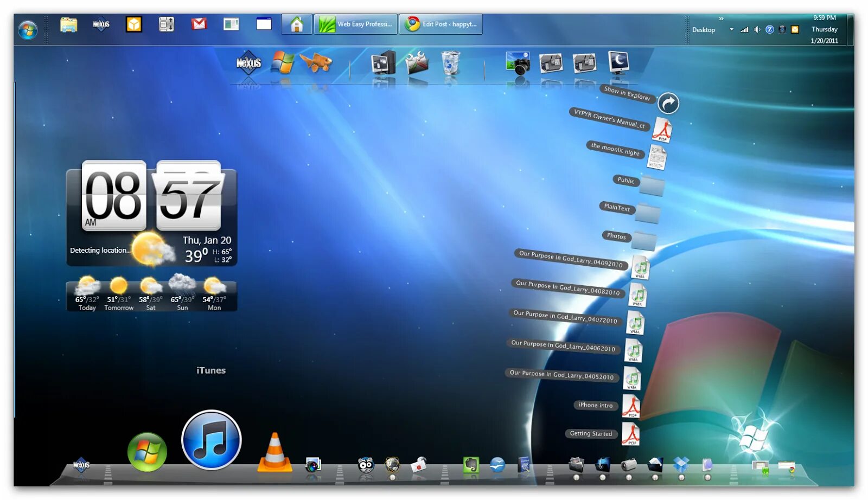Play Our Purpose In God_Larry_04072010
The height and width of the screenshot is (500, 868).
[x=635, y=324]
